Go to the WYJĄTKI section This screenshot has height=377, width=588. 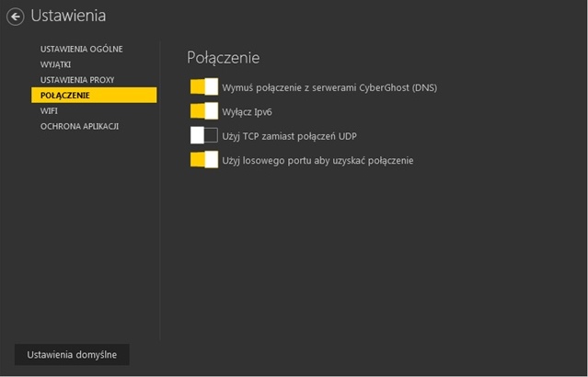(x=55, y=64)
